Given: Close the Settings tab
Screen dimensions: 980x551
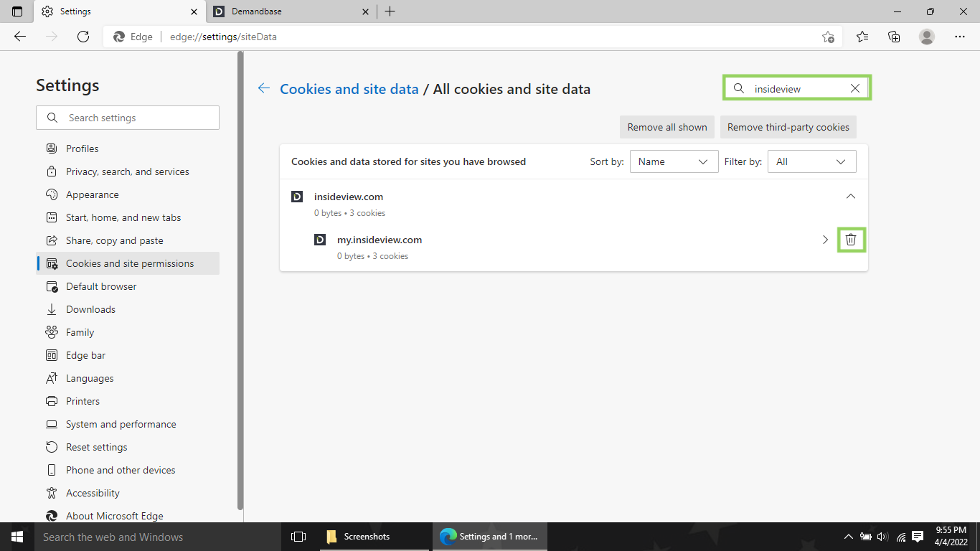Looking at the screenshot, I should click(x=194, y=11).
